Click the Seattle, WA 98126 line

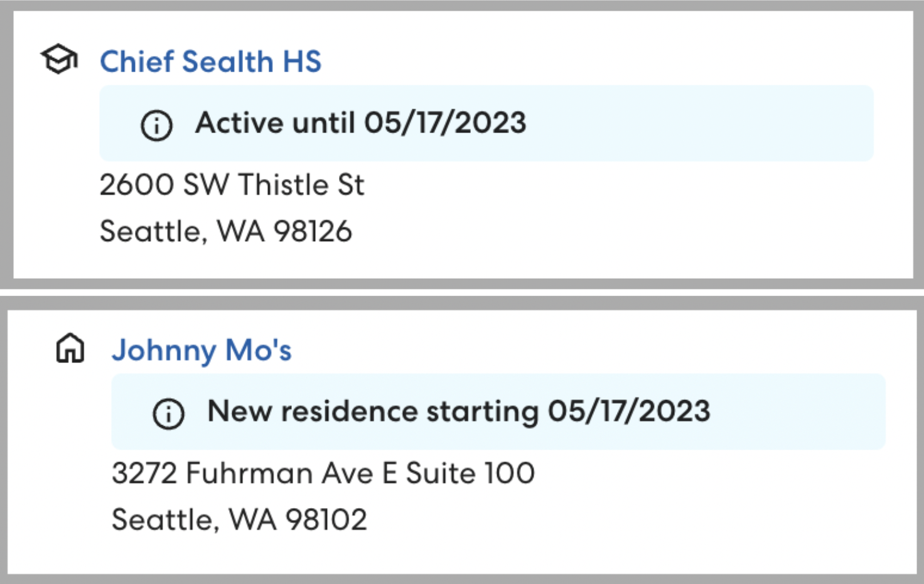pos(225,232)
